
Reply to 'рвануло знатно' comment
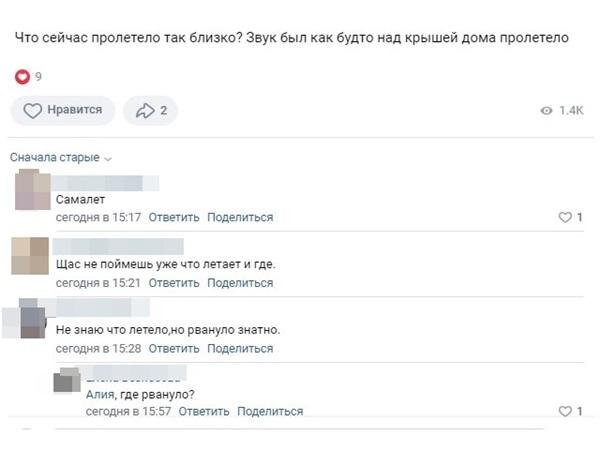point(174,349)
